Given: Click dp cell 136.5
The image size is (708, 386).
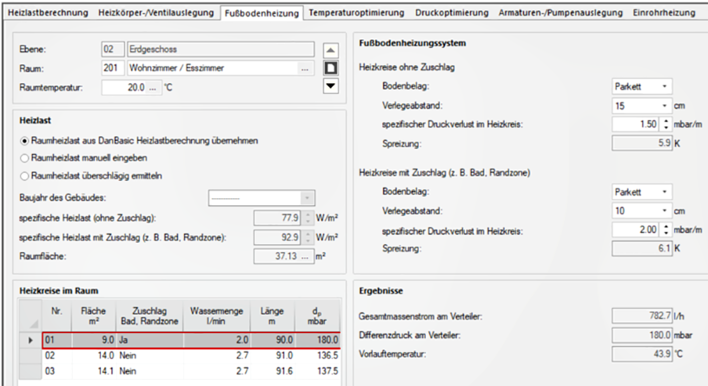Looking at the screenshot, I should pos(317,356).
